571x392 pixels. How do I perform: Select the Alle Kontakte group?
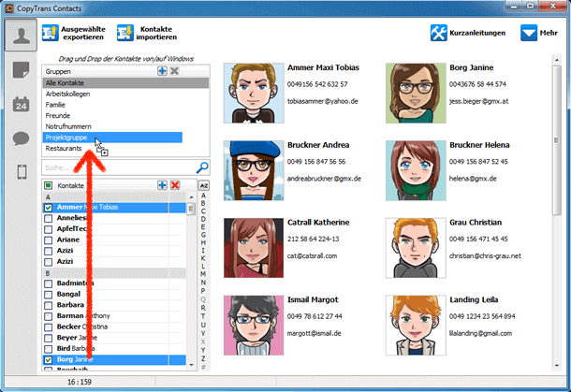[125, 83]
